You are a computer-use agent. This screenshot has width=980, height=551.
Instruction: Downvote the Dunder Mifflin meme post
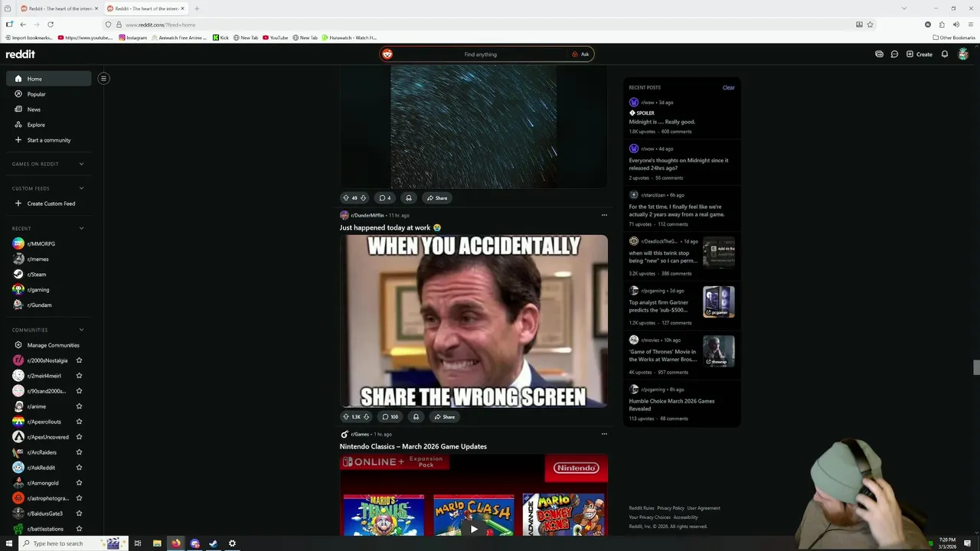pyautogui.click(x=366, y=417)
